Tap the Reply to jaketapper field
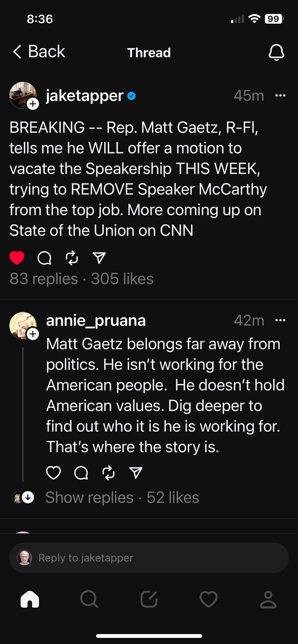The height and width of the screenshot is (644, 298). coord(149,558)
